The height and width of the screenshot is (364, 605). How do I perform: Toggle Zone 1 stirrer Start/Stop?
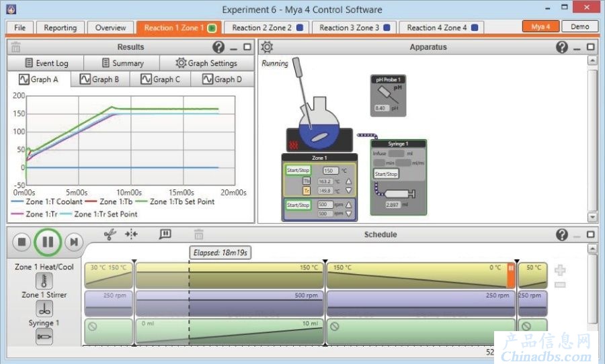tap(298, 205)
